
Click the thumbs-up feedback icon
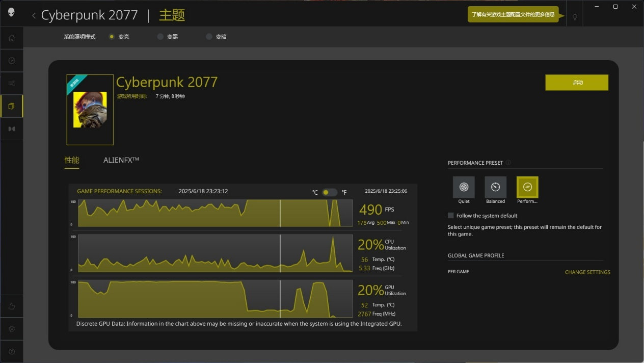[x=12, y=306]
